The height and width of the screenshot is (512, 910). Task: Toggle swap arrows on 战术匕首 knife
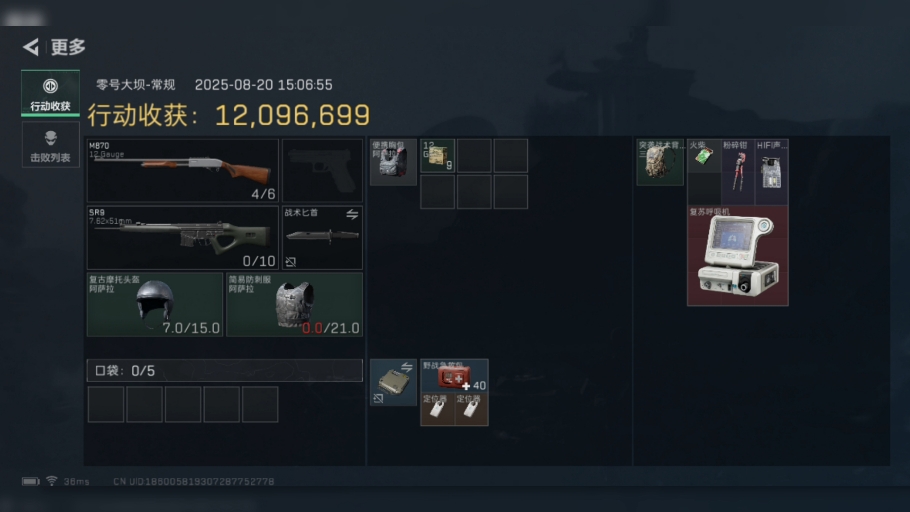[352, 215]
